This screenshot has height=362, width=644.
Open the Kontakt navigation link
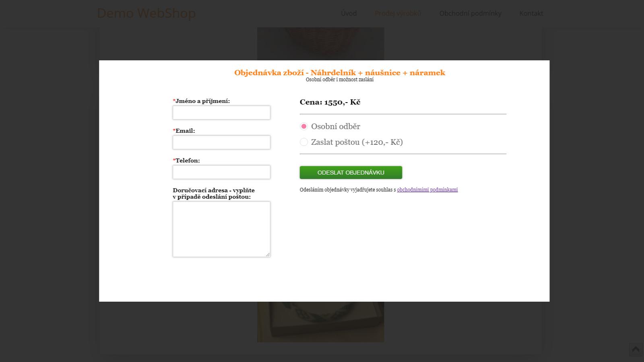pyautogui.click(x=531, y=13)
